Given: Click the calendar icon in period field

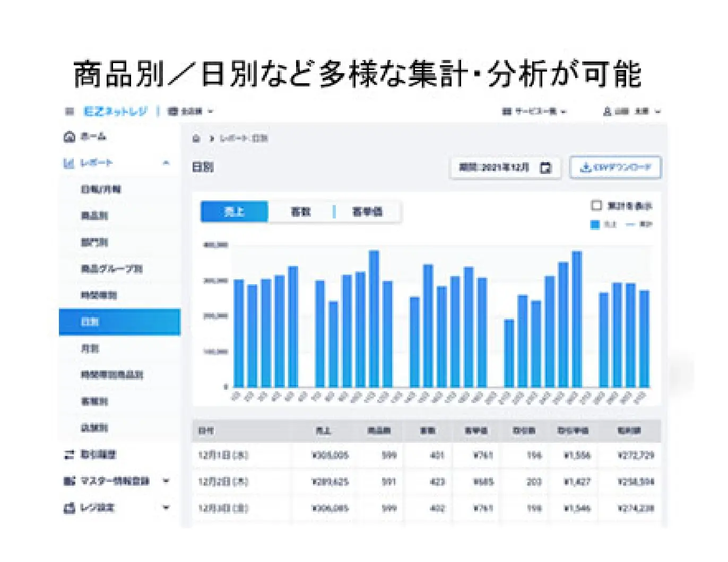Looking at the screenshot, I should [x=545, y=168].
